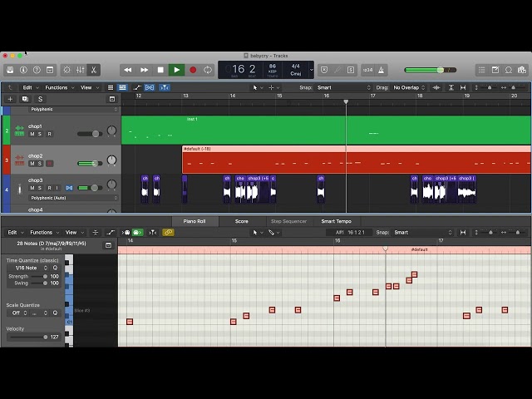This screenshot has width=532, height=399.
Task: Open 1/16 Note quantize value dropdown
Action: click(29, 268)
